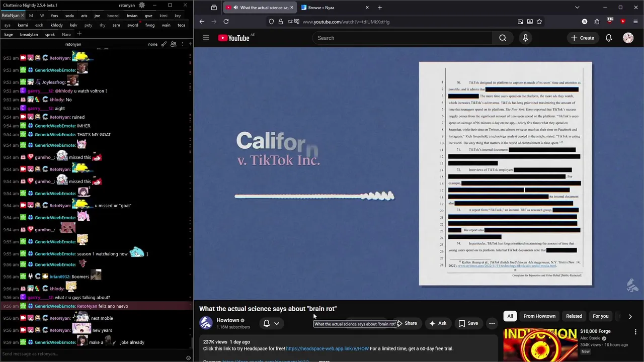
Task: Add a new Chatterino tab with plus
Action: tap(79, 34)
